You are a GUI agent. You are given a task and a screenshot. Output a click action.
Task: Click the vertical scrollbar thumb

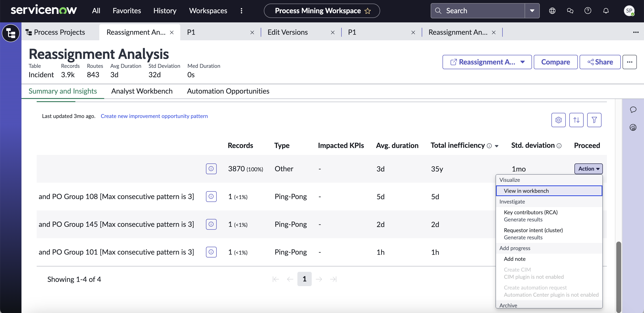[619, 277]
